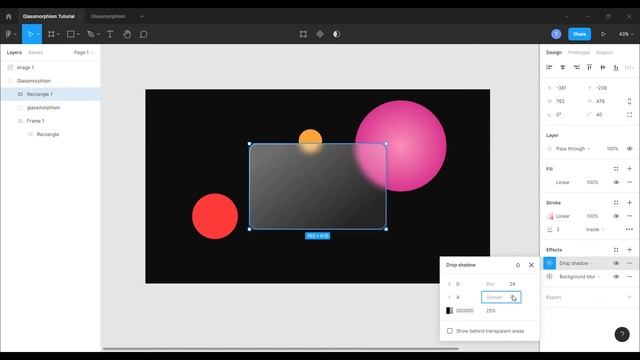Add a new fill with plus icon
The height and width of the screenshot is (360, 640).
coord(629,169)
